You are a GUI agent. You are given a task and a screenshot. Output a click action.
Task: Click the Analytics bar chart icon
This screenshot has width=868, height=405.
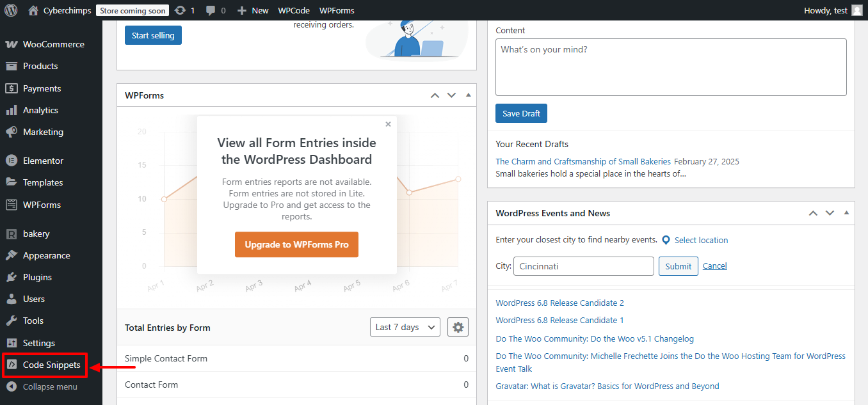tap(12, 110)
